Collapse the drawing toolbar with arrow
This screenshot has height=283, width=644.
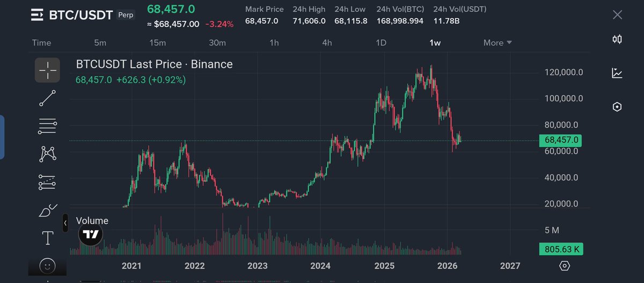click(65, 222)
